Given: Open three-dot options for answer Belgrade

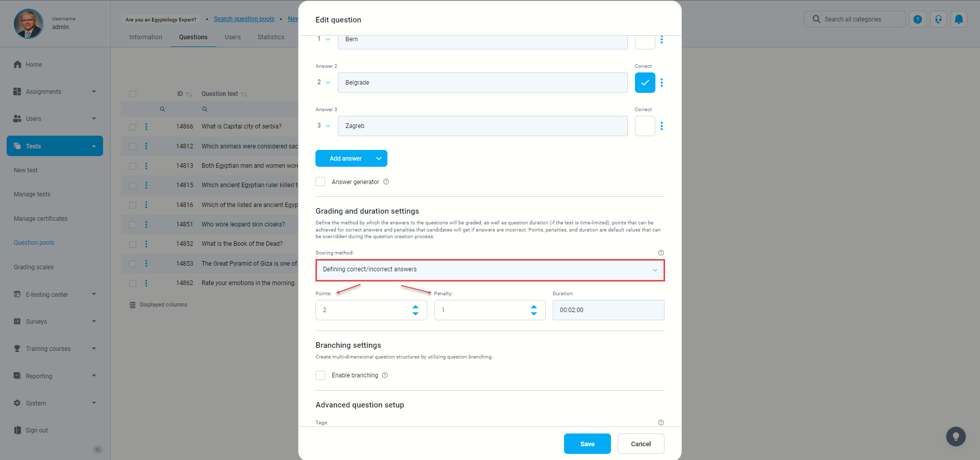Looking at the screenshot, I should (x=661, y=83).
